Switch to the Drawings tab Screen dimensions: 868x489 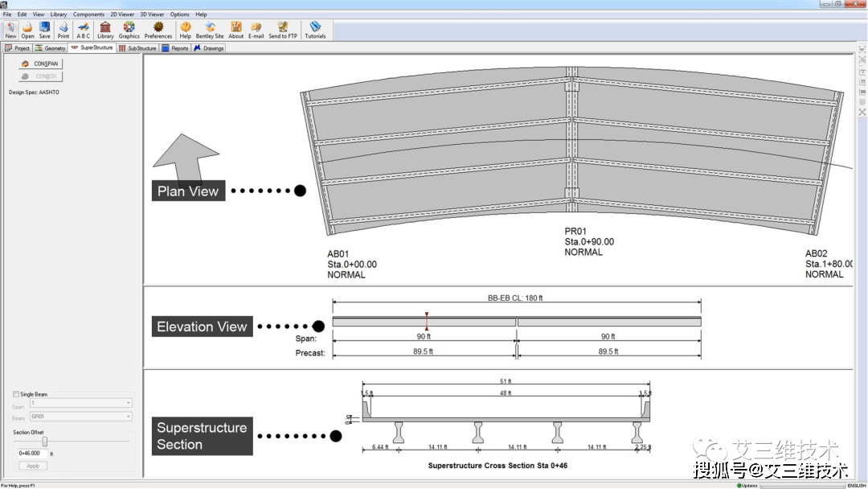pyautogui.click(x=209, y=48)
